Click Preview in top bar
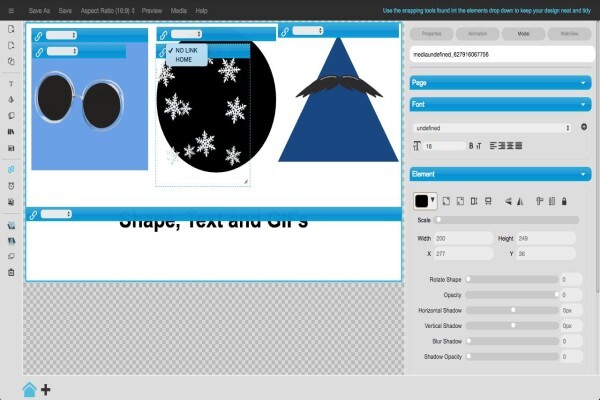 [152, 11]
